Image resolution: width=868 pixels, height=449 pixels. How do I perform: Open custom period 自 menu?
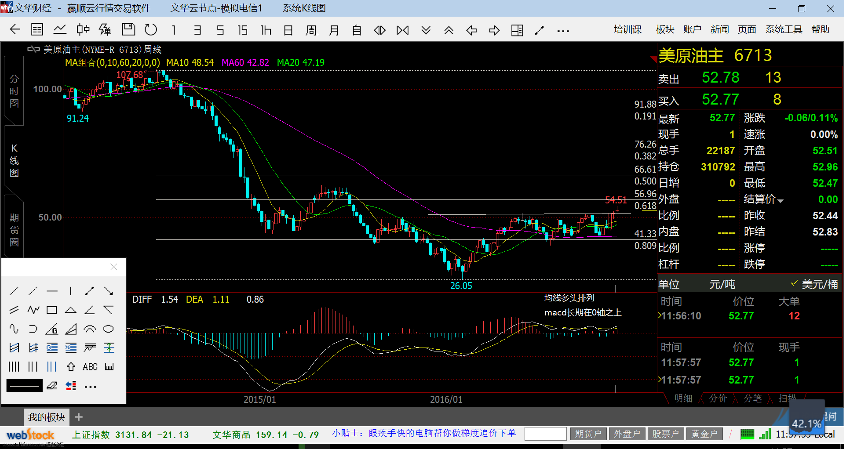tap(357, 30)
